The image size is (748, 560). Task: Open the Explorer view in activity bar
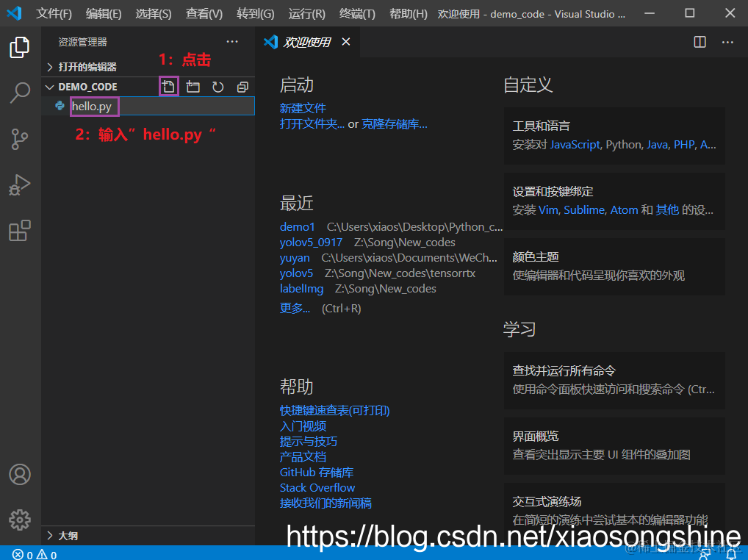tap(20, 47)
